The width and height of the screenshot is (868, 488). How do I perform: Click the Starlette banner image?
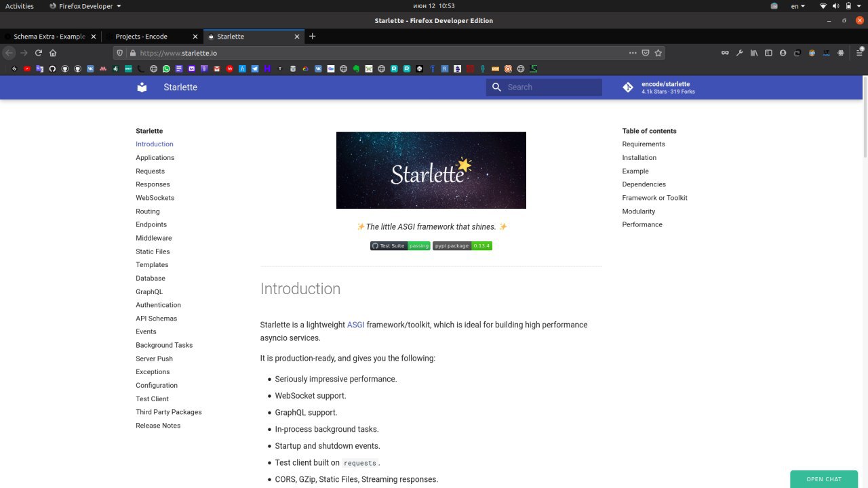tap(431, 170)
